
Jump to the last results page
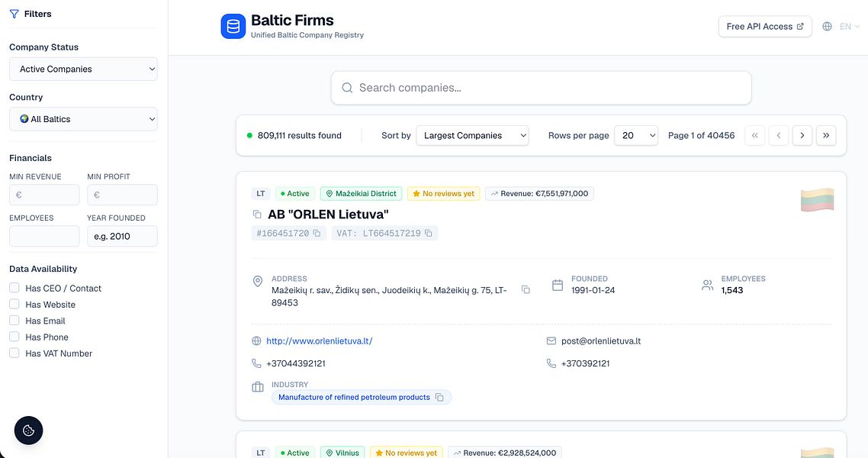pos(826,135)
